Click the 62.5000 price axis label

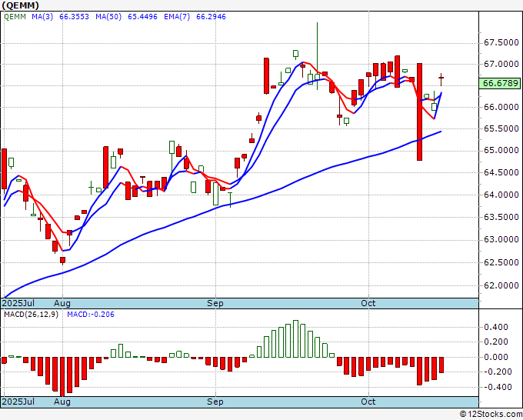(x=501, y=262)
